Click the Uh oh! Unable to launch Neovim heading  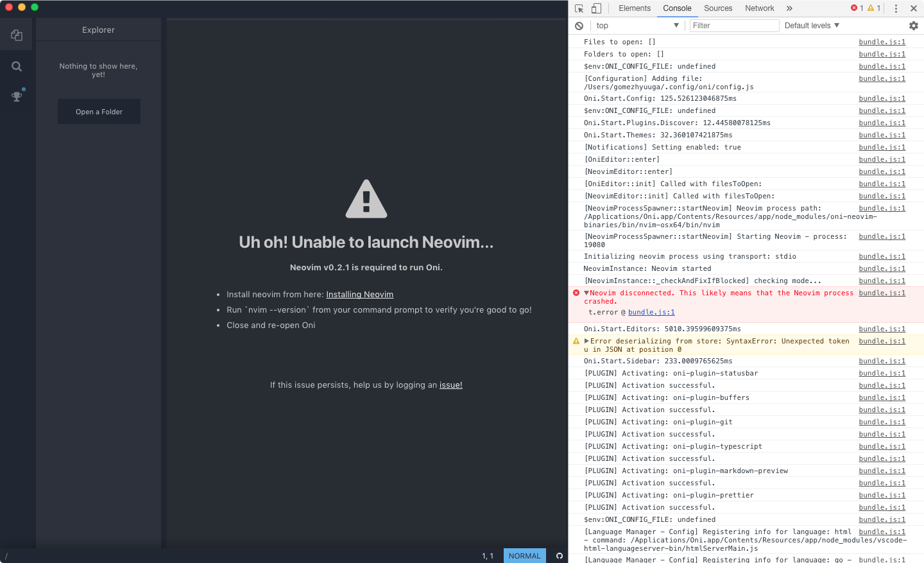366,242
